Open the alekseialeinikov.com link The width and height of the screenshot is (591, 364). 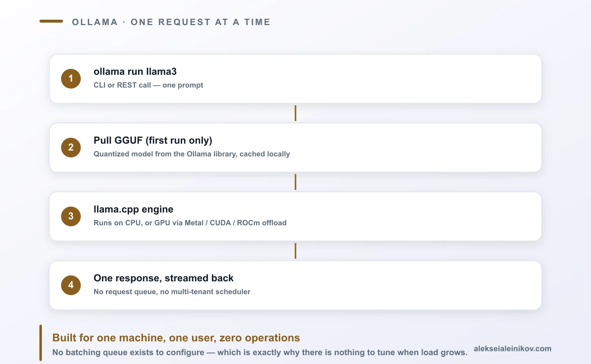(x=512, y=348)
